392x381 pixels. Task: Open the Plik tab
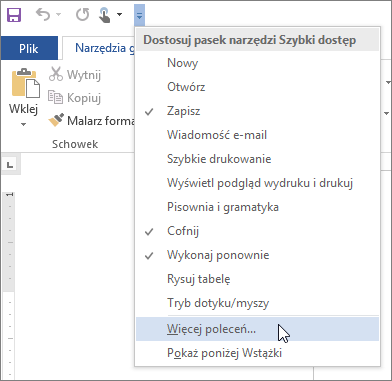(x=29, y=48)
